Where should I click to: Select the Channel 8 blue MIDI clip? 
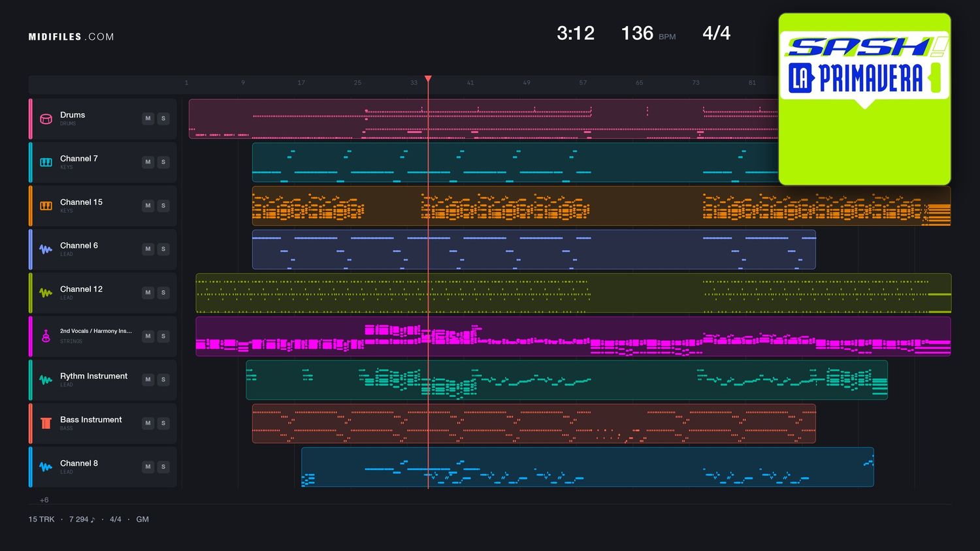pos(587,467)
